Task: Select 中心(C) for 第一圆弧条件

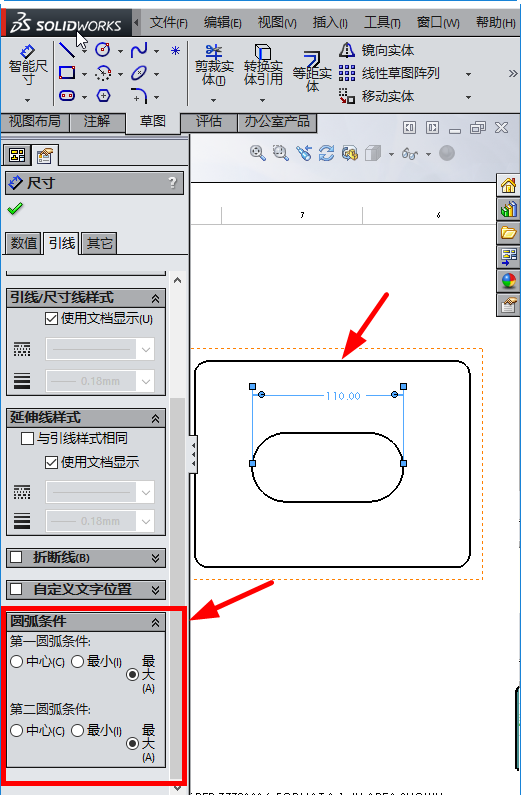Action: pyautogui.click(x=16, y=662)
